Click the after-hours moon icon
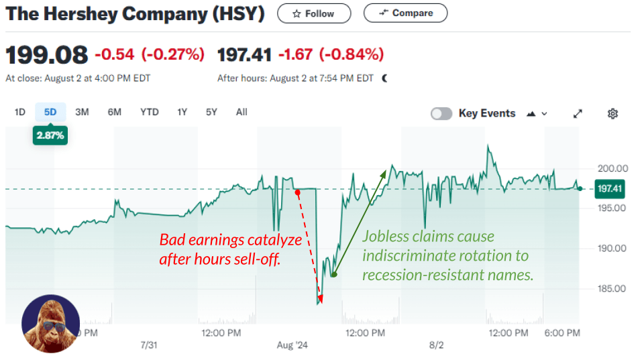The height and width of the screenshot is (362, 644). click(385, 78)
